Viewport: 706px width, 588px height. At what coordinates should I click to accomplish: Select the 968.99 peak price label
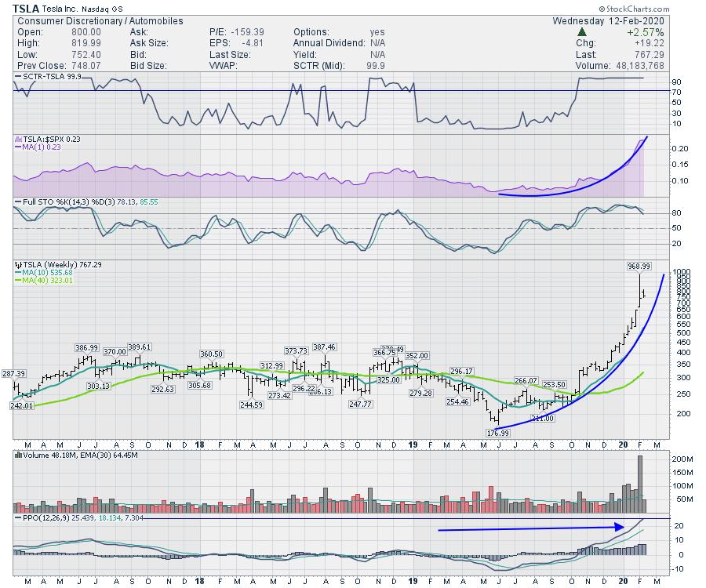point(640,266)
